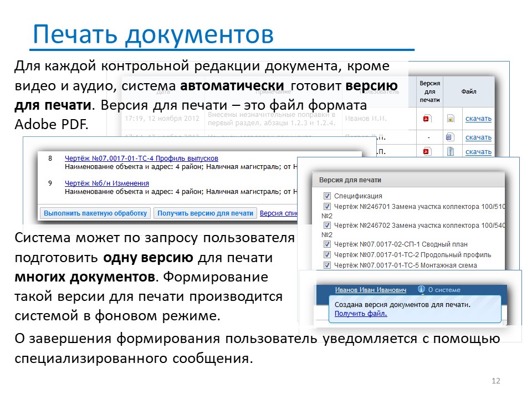532x399 pixels.
Task: Click Получить файл. link in notification
Action: [361, 314]
